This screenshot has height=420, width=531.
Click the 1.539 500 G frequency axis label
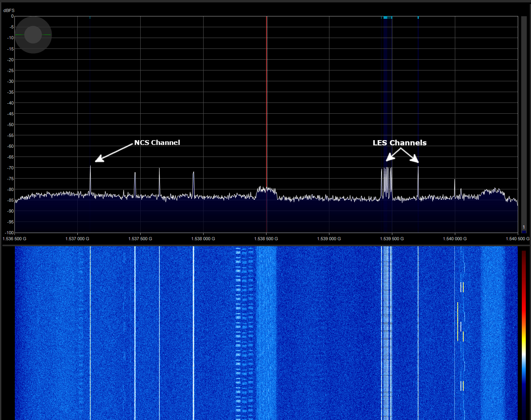click(x=392, y=239)
